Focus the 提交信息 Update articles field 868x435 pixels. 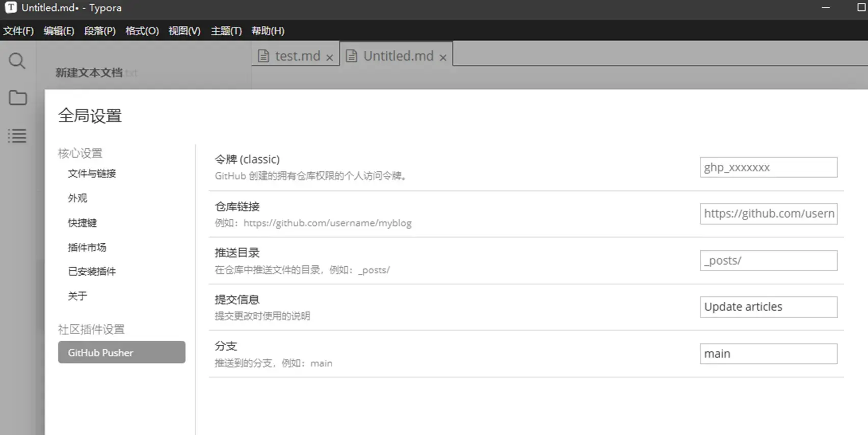768,307
